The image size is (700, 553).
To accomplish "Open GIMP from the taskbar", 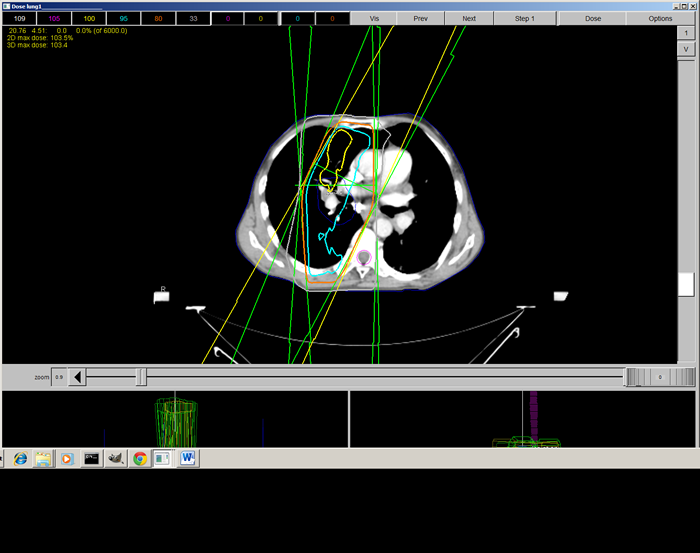I will (116, 458).
